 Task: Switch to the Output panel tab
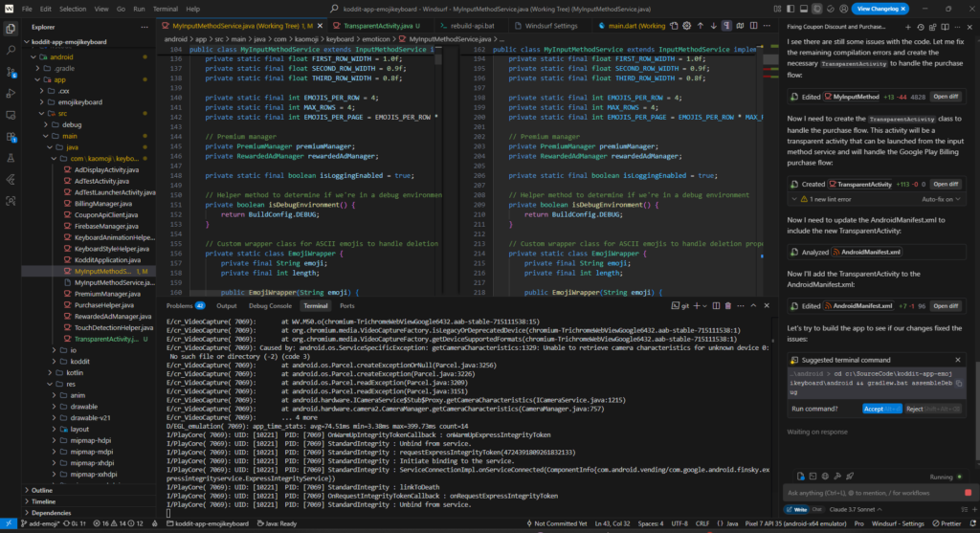pyautogui.click(x=226, y=306)
